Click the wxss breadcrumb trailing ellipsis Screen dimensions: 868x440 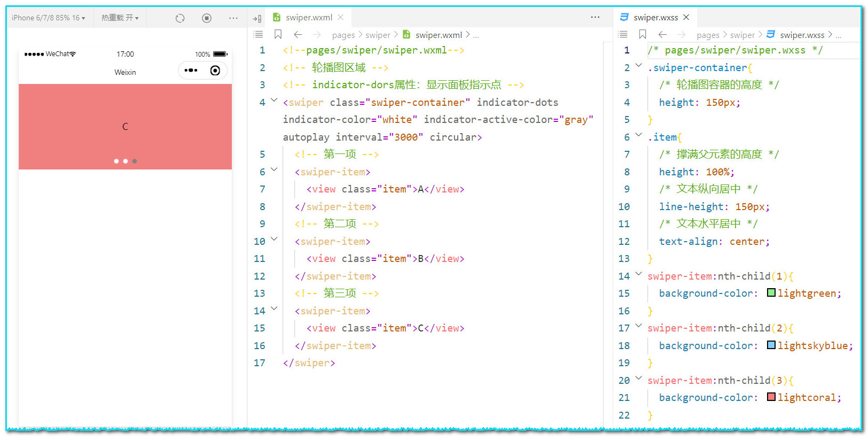point(839,36)
